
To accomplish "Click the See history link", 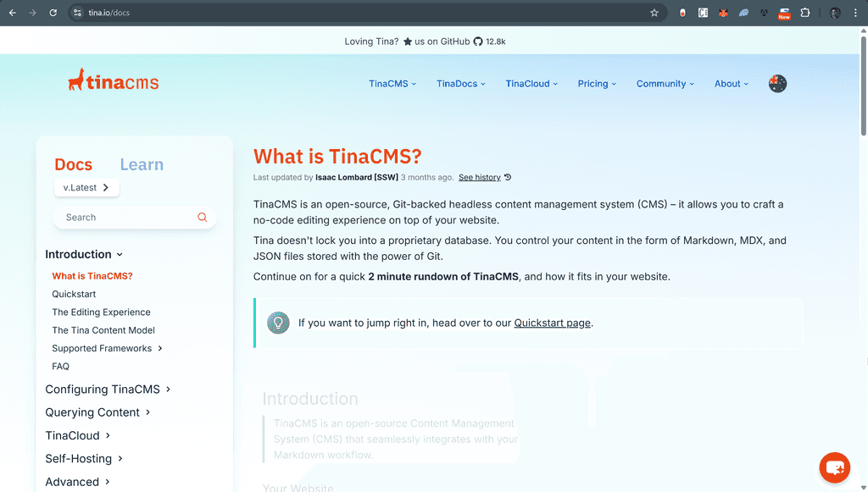I will tap(479, 177).
